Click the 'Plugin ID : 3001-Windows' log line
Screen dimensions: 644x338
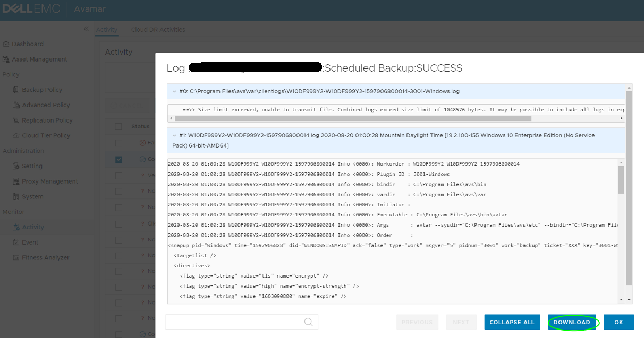(x=308, y=174)
